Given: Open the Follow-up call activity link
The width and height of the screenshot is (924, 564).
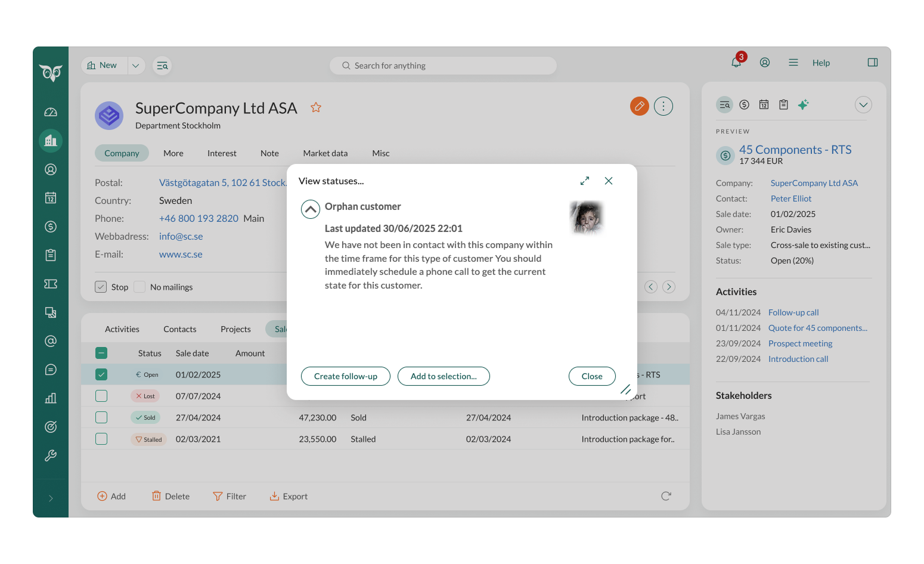Looking at the screenshot, I should pyautogui.click(x=793, y=312).
